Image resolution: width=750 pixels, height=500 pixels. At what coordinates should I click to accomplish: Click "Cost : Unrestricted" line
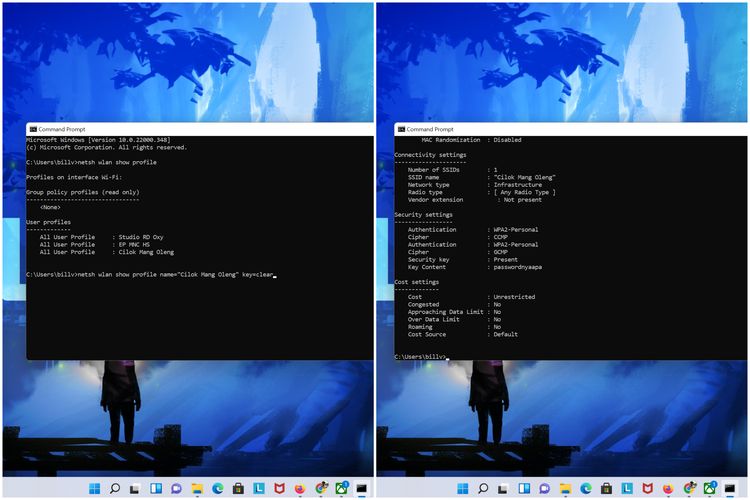point(471,297)
